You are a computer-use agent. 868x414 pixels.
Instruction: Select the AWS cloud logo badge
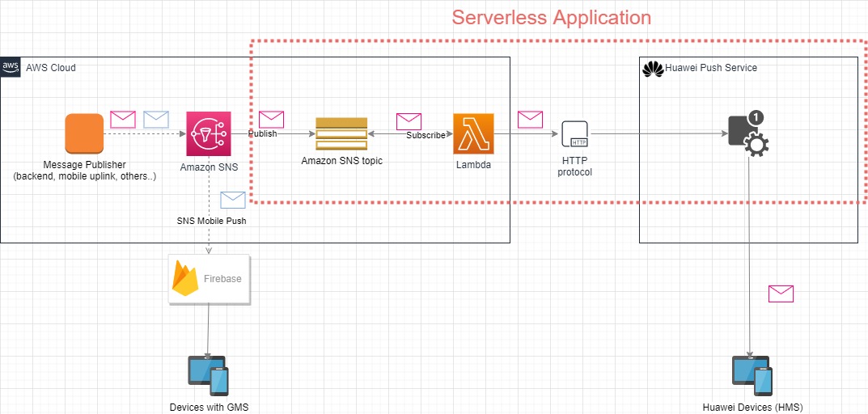[x=11, y=67]
